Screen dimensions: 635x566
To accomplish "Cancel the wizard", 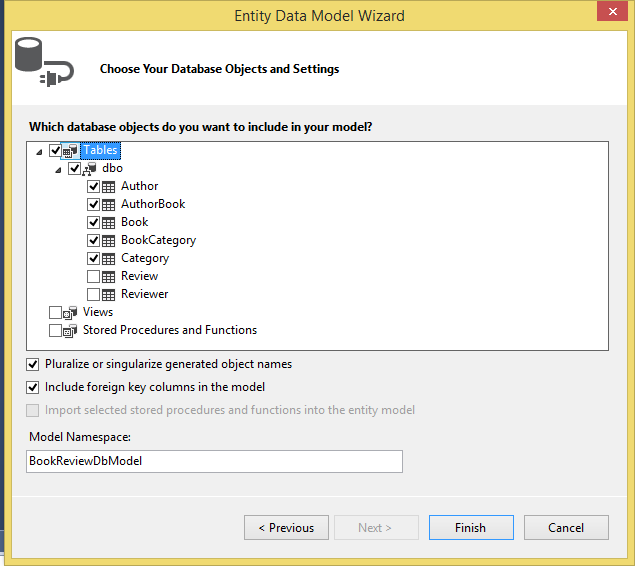I will click(x=566, y=528).
